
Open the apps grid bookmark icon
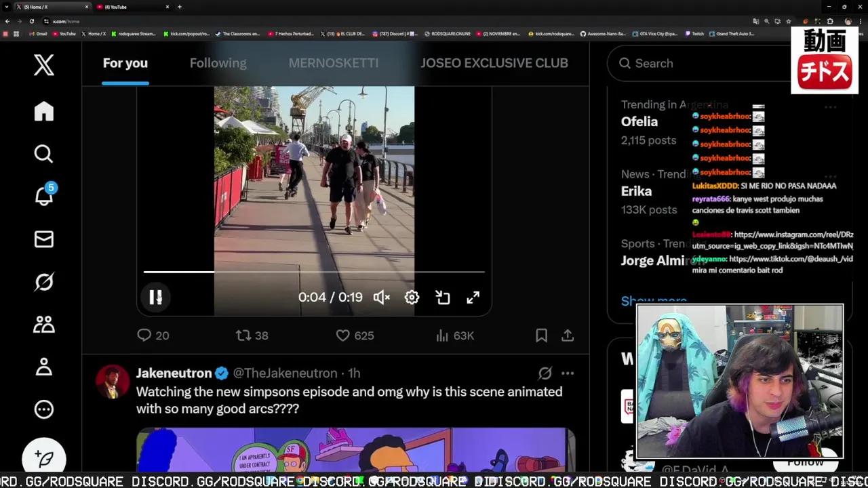16,33
